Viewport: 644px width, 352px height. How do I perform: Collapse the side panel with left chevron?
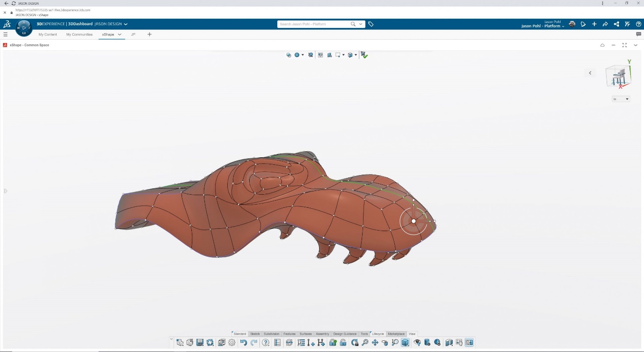coord(590,73)
